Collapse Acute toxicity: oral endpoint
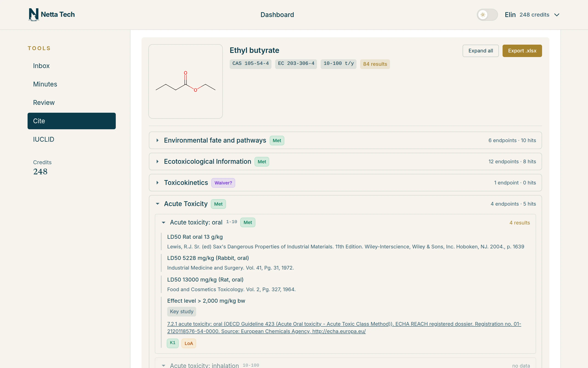Image resolution: width=588 pixels, height=368 pixels. 345,222
